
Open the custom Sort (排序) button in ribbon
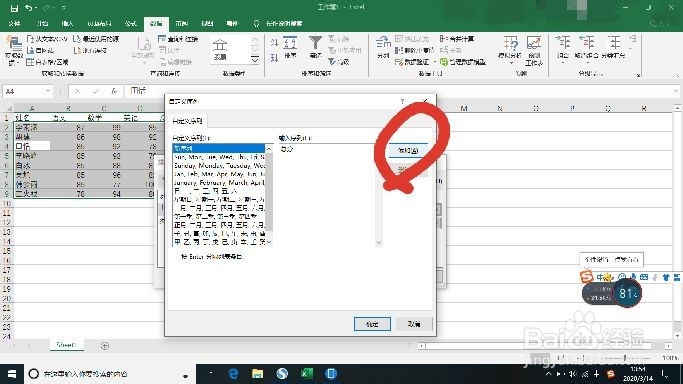(x=290, y=48)
